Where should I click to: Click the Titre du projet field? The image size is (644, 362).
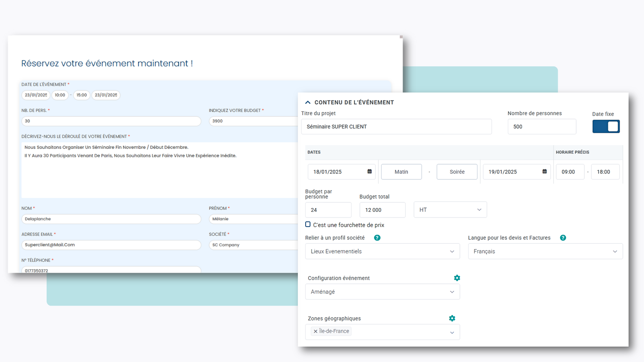(396, 127)
